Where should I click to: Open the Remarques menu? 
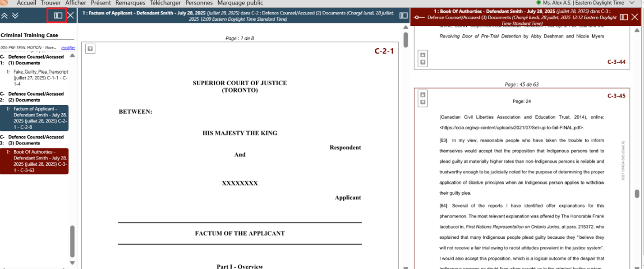click(130, 3)
